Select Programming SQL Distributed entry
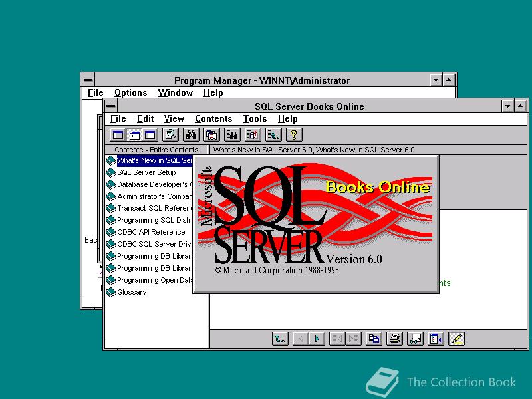532x399 pixels. click(x=155, y=220)
